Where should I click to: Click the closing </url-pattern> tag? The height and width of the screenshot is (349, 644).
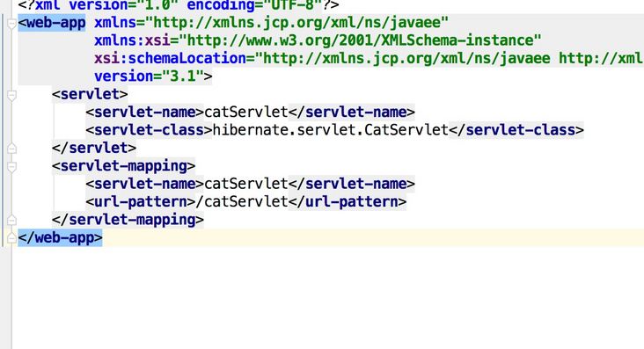[x=348, y=201]
